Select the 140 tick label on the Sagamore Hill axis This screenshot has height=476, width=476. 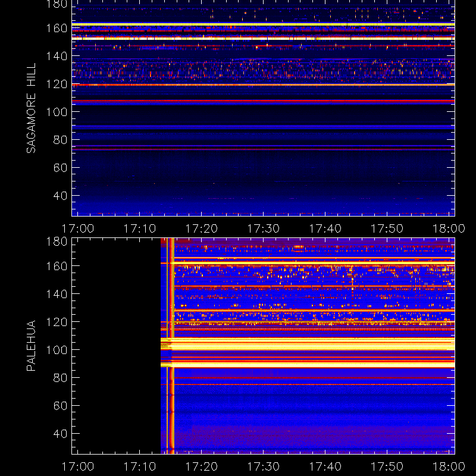[57, 56]
